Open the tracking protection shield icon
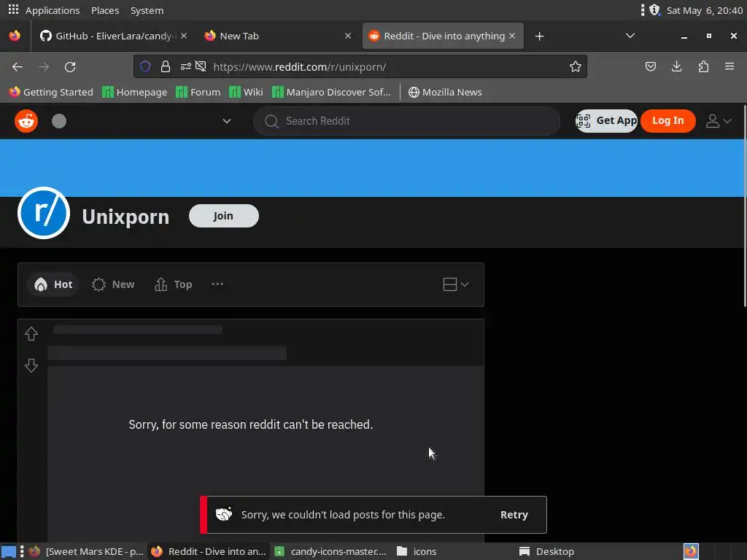747x560 pixels. tap(145, 66)
